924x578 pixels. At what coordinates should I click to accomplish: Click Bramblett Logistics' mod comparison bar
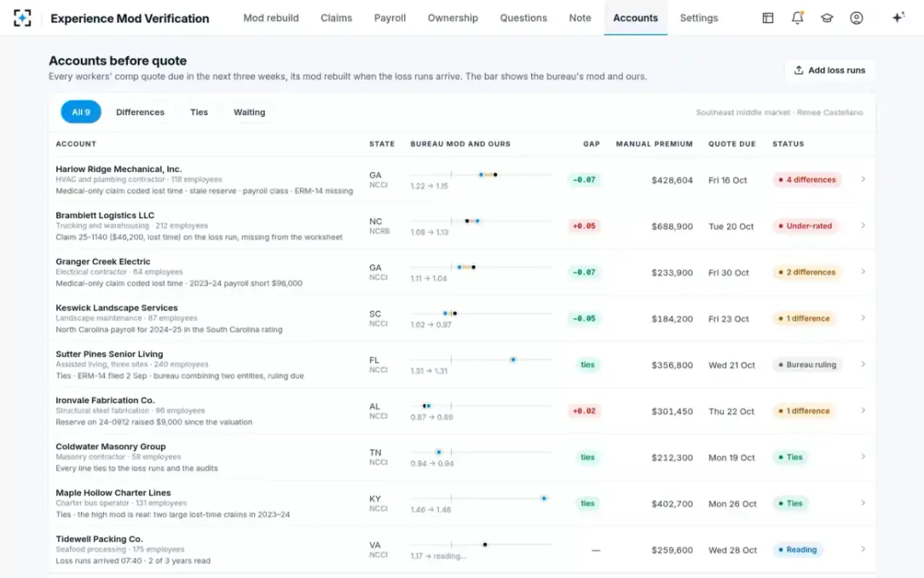coord(481,221)
